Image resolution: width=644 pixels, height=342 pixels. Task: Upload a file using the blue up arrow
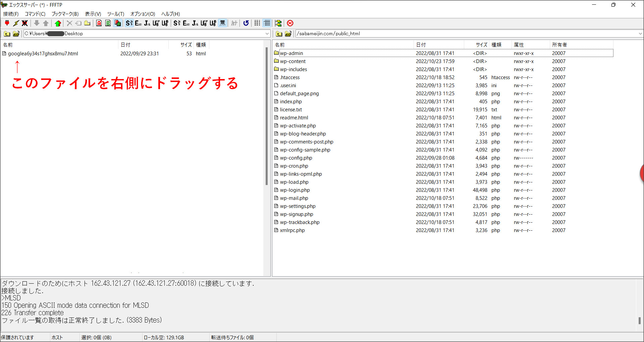(46, 23)
